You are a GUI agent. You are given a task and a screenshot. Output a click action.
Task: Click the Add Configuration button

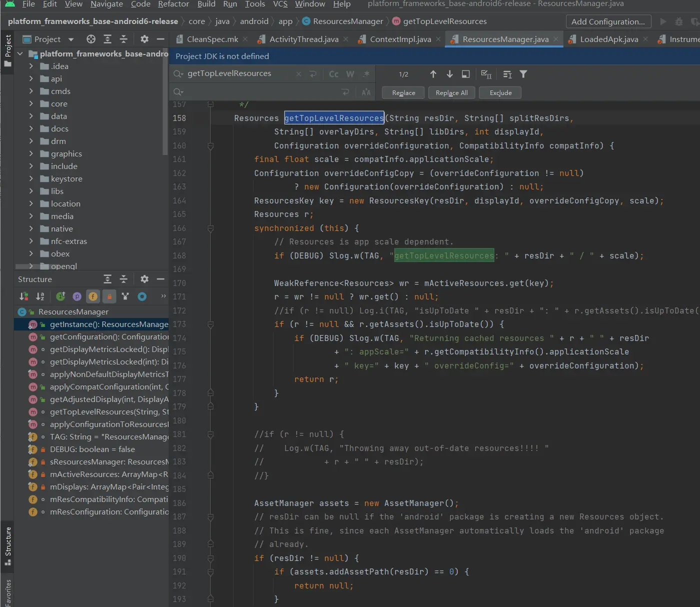[608, 21]
